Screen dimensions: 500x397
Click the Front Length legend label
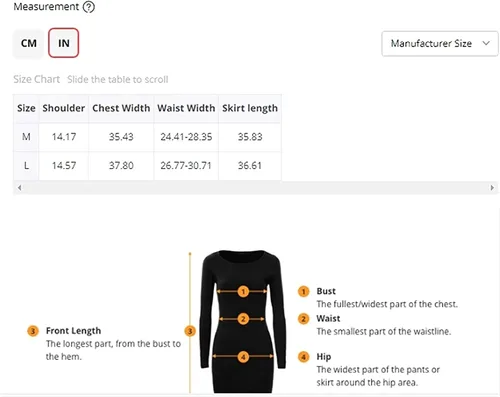coord(73,331)
